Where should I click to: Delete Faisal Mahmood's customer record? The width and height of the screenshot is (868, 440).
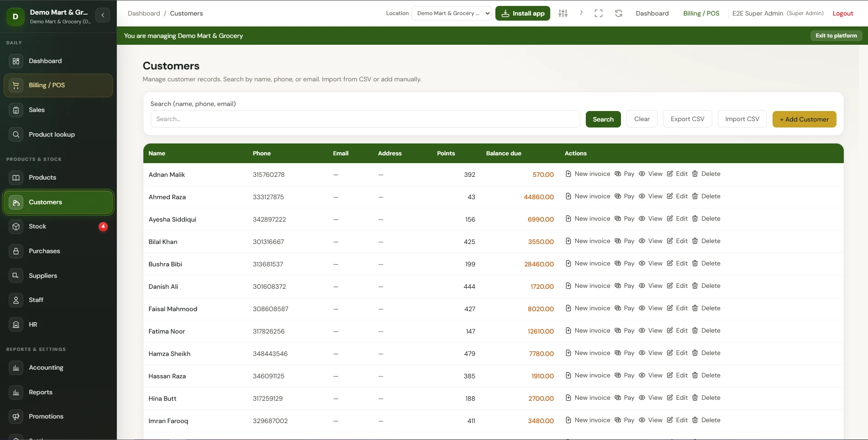click(x=706, y=308)
